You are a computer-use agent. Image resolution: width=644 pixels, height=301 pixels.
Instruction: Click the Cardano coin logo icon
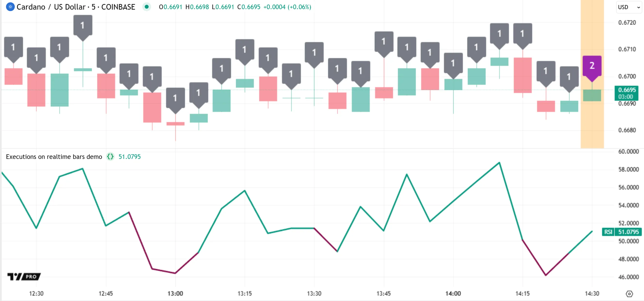point(10,7)
